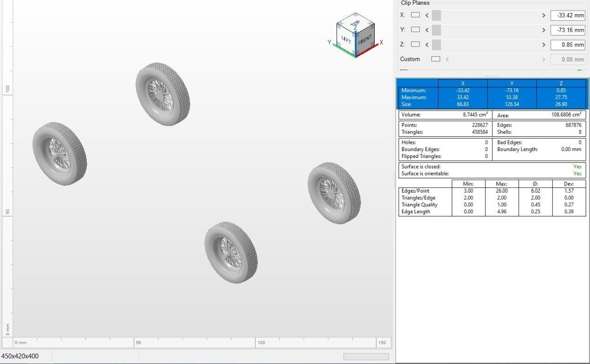Click the Y column header in bounds table
This screenshot has width=590, height=364.
coord(512,83)
